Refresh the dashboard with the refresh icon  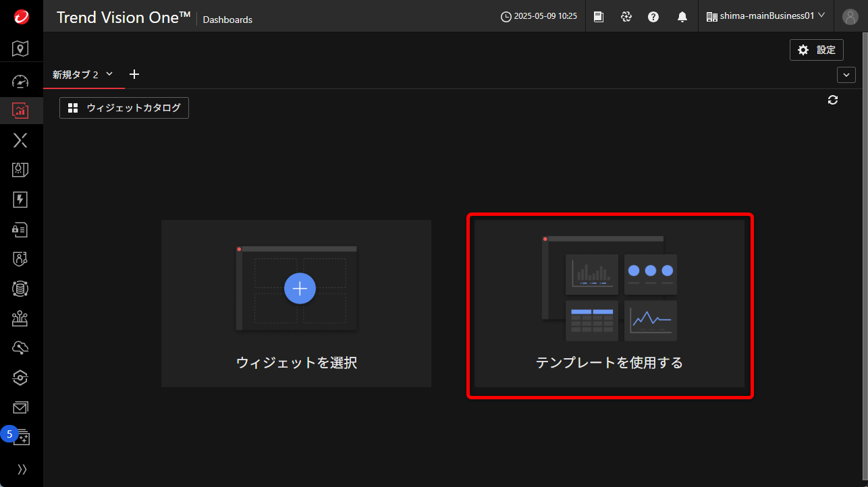pyautogui.click(x=833, y=100)
